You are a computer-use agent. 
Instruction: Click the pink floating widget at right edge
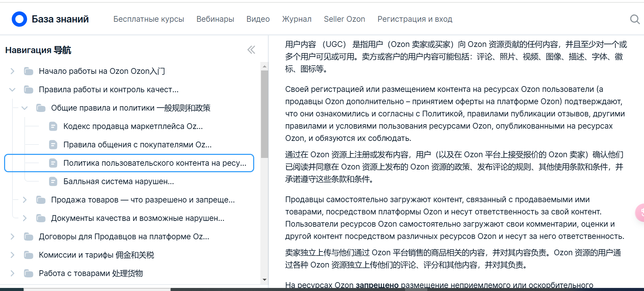pyautogui.click(x=640, y=213)
